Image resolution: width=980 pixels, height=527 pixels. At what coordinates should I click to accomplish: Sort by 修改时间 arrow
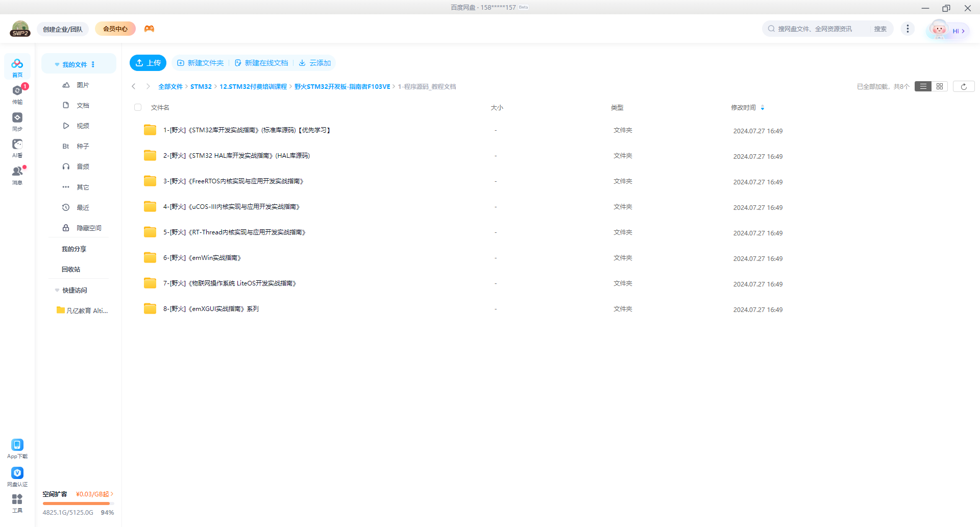click(x=763, y=107)
